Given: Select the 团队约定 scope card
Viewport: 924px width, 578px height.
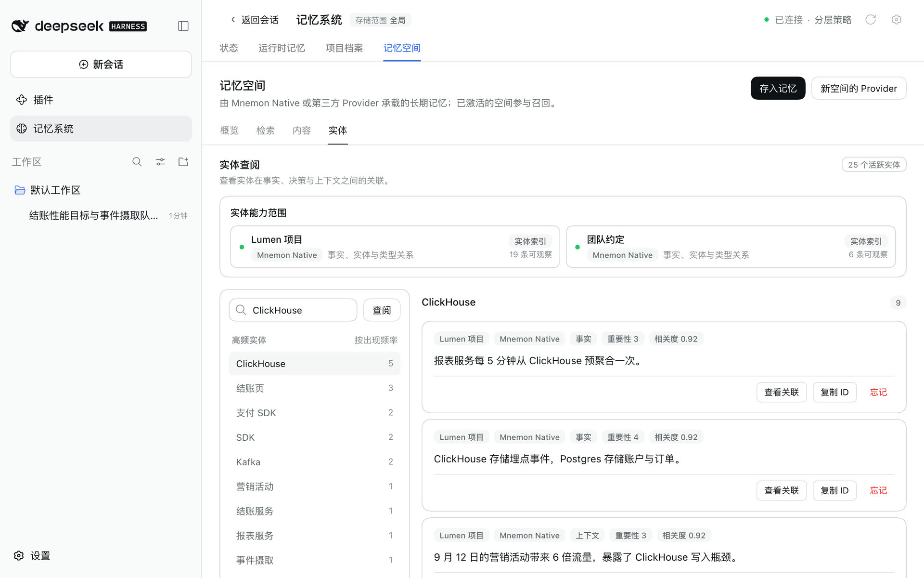Looking at the screenshot, I should point(731,247).
